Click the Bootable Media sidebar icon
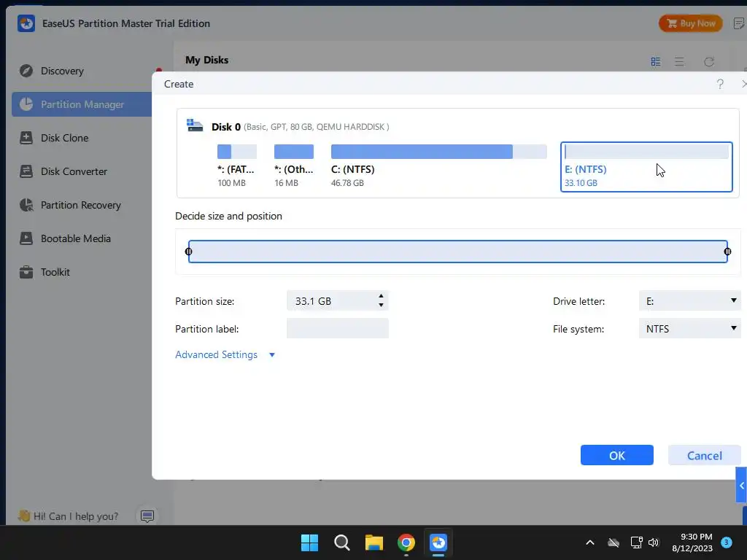This screenshot has height=560, width=747. pyautogui.click(x=26, y=238)
